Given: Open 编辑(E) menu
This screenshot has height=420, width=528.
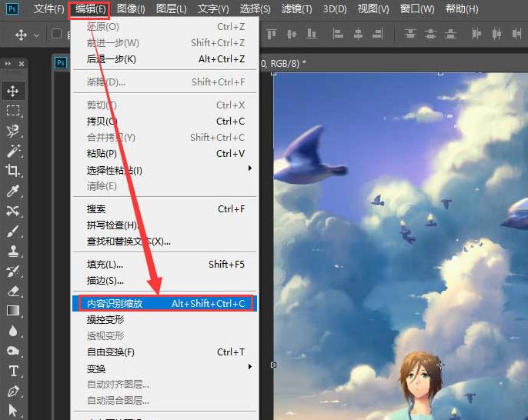Looking at the screenshot, I should click(x=90, y=9).
